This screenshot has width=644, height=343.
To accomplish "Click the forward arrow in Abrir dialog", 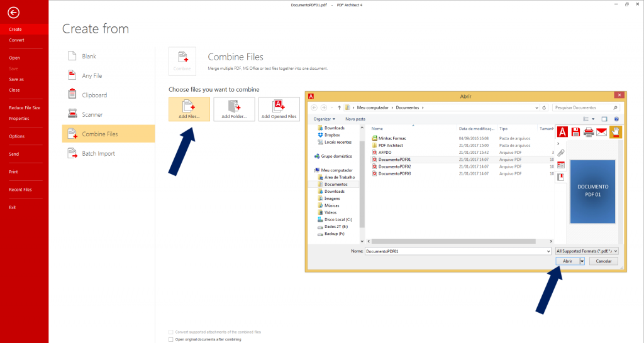I will (x=324, y=107).
